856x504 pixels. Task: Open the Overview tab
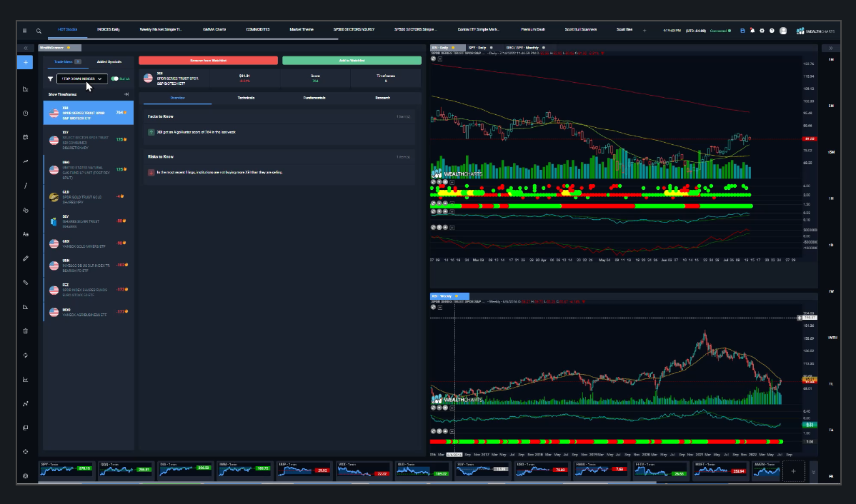click(177, 98)
